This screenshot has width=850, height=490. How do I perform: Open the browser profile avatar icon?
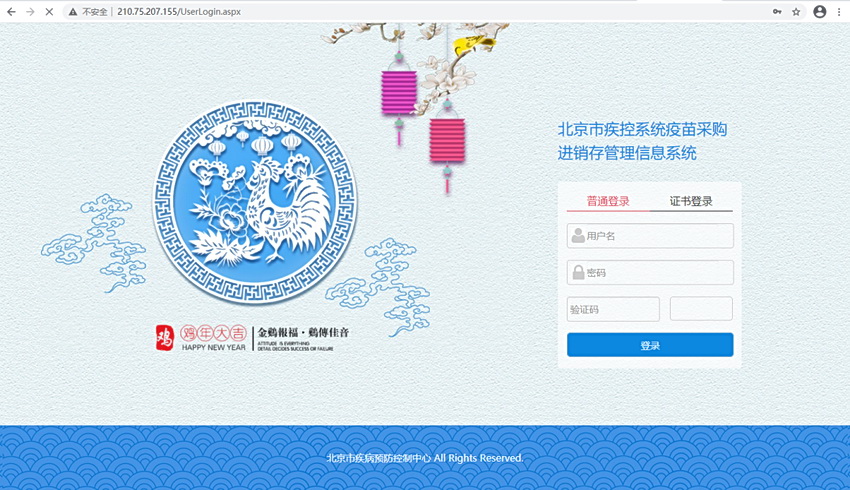tap(820, 11)
